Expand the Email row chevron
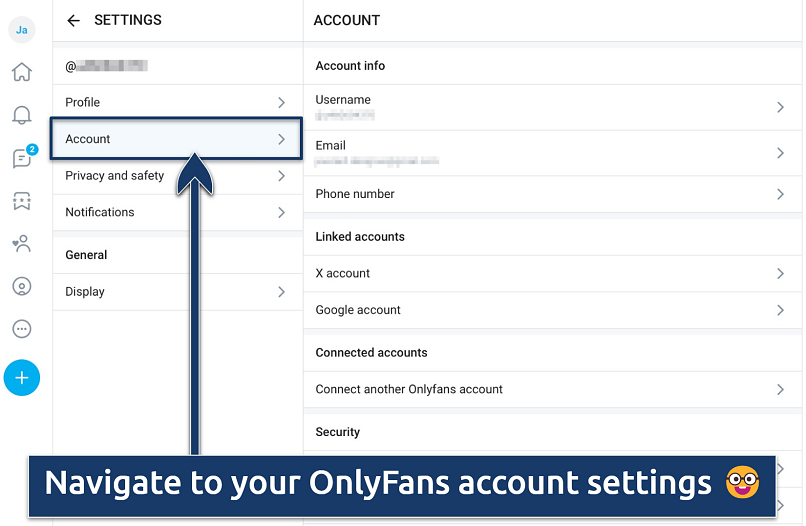The width and height of the screenshot is (806, 526). pyautogui.click(x=780, y=153)
